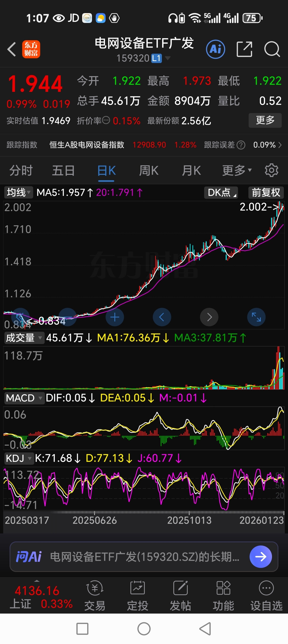
Task: Expand 上证 index bar at bottom
Action: click(37, 581)
